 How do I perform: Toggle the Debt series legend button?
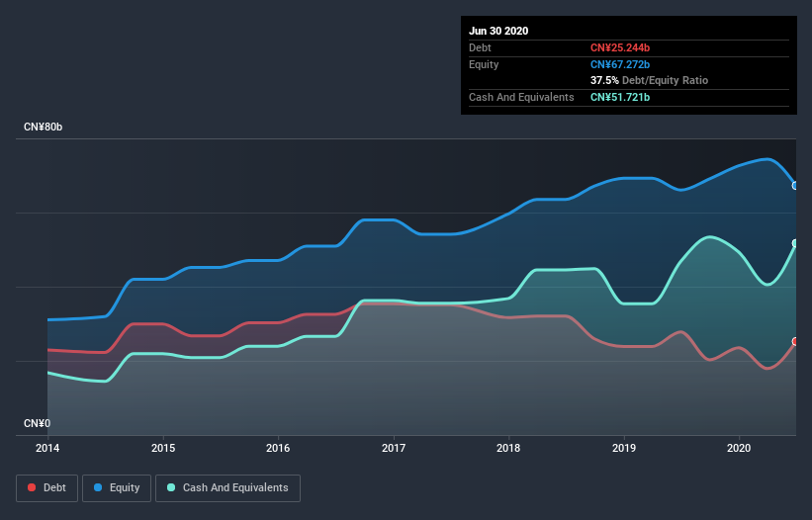tap(46, 488)
